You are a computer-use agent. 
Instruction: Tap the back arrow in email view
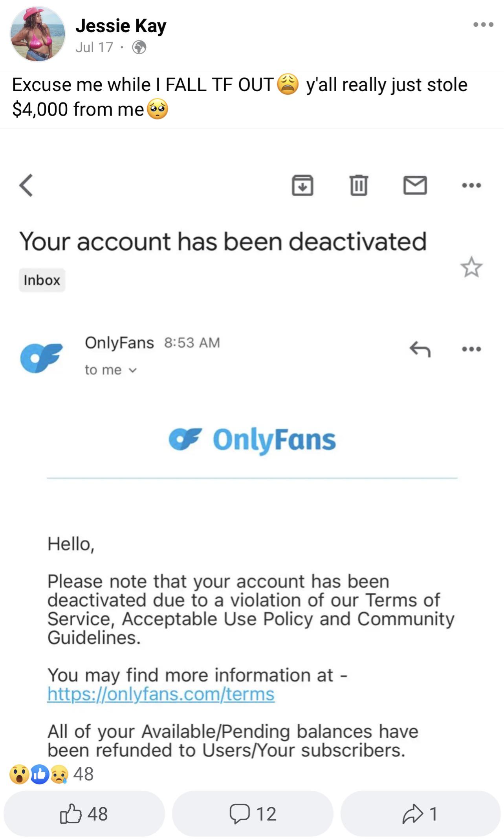26,185
